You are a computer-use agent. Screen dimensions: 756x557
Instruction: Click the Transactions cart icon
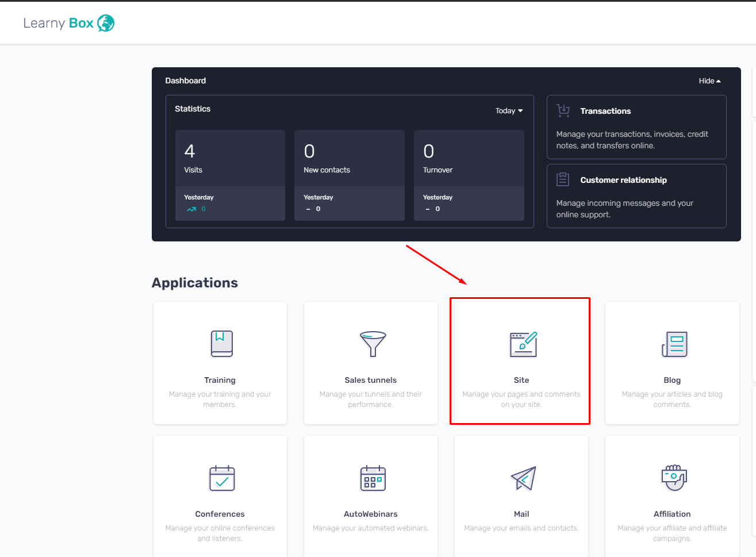(563, 110)
